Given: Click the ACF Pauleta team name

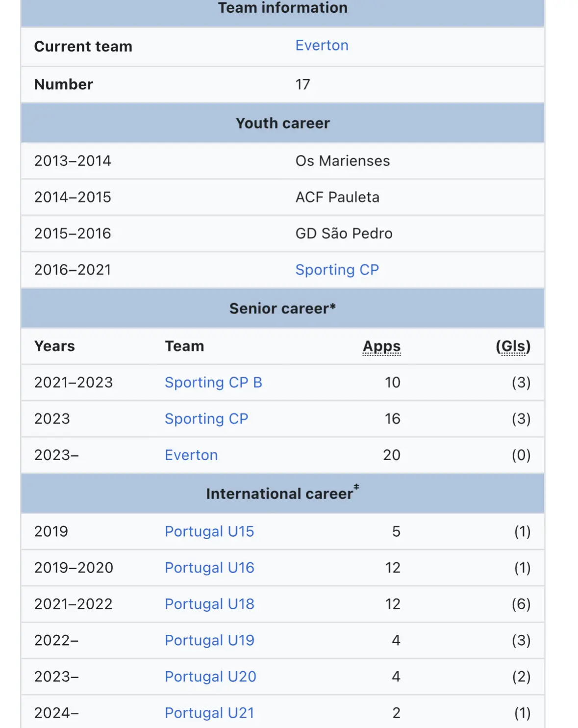Looking at the screenshot, I should [x=337, y=197].
